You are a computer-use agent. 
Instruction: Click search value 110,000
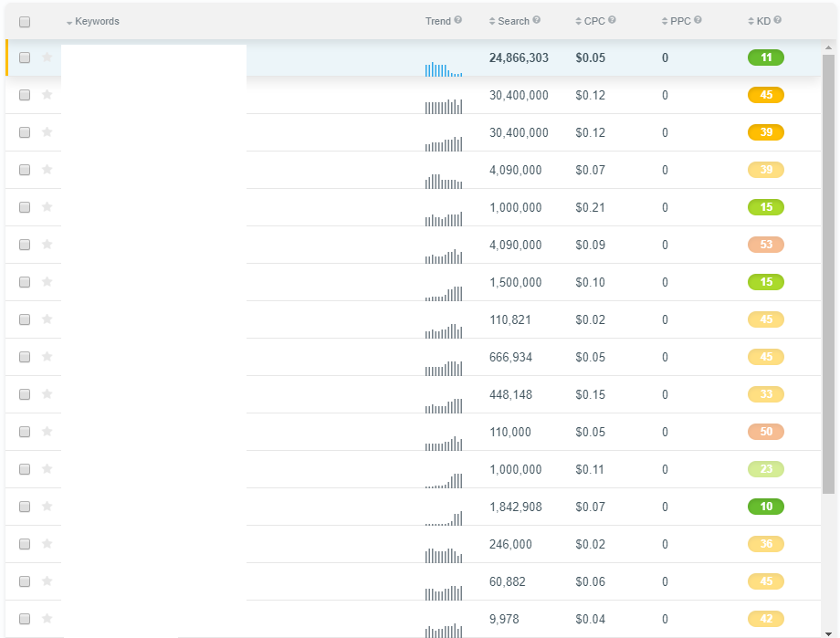pyautogui.click(x=510, y=432)
